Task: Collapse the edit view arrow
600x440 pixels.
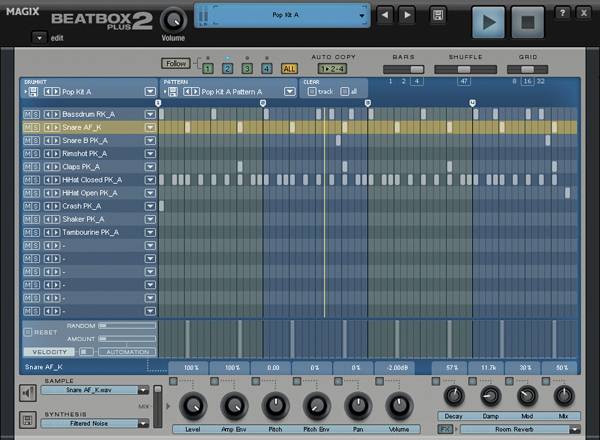Action: [39, 37]
